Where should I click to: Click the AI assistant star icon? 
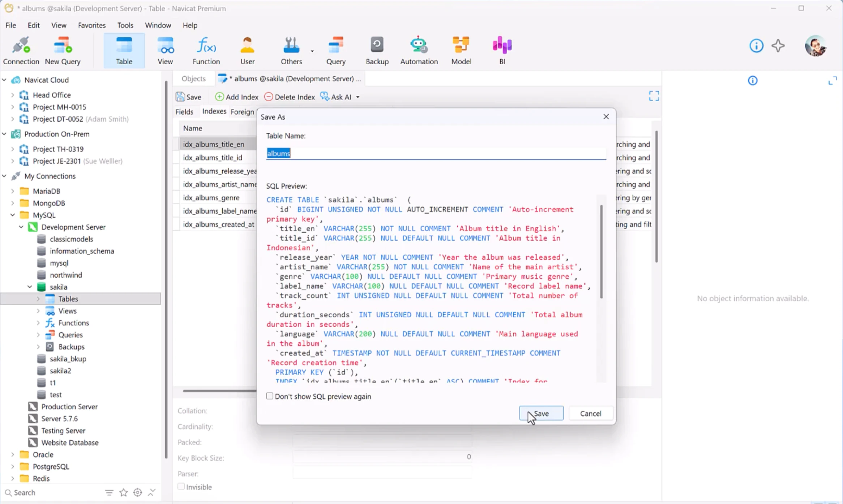coord(778,46)
